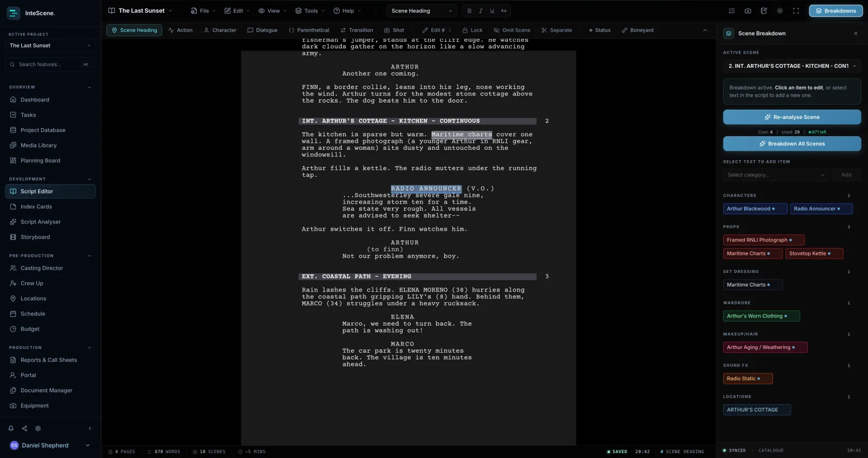Image resolution: width=868 pixels, height=458 pixels.
Task: Select the Arthur Aging / Weathering tag
Action: click(x=765, y=347)
